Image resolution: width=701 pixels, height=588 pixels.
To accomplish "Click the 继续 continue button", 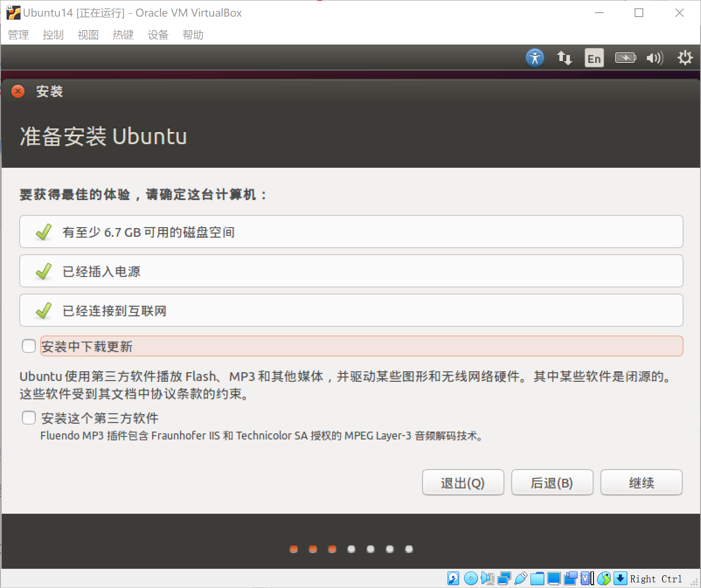I will [642, 482].
